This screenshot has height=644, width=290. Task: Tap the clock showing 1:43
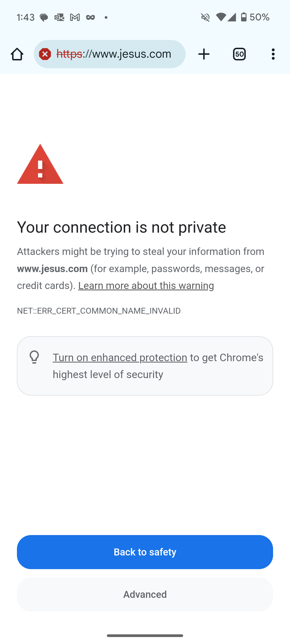tap(26, 17)
